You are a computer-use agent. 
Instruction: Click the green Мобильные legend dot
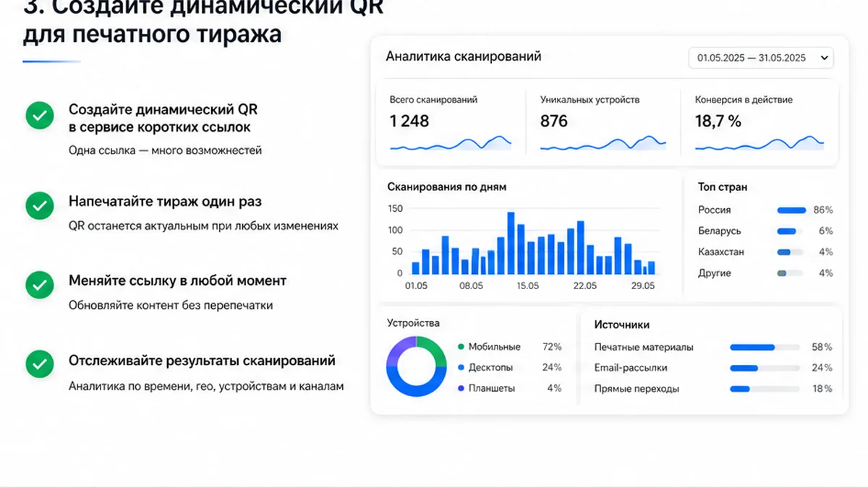pyautogui.click(x=461, y=347)
